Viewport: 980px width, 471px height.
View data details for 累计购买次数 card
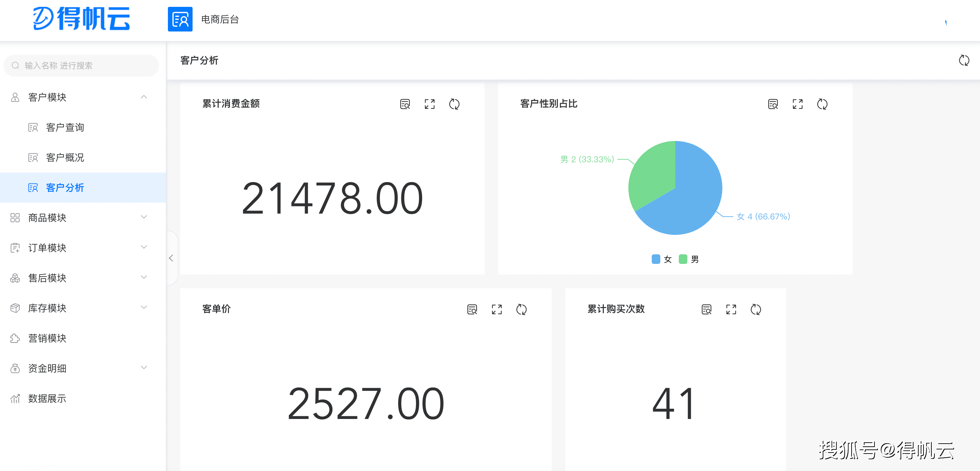706,309
